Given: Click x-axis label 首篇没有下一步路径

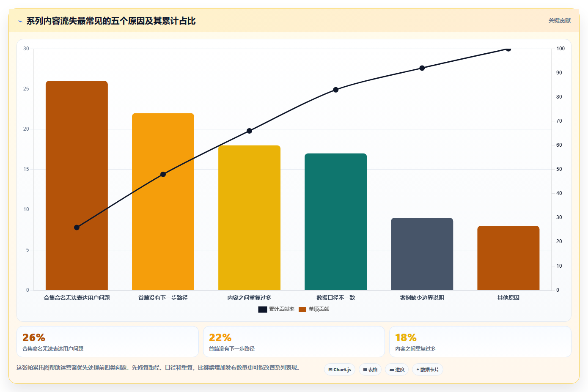Looking at the screenshot, I should click(x=163, y=298).
